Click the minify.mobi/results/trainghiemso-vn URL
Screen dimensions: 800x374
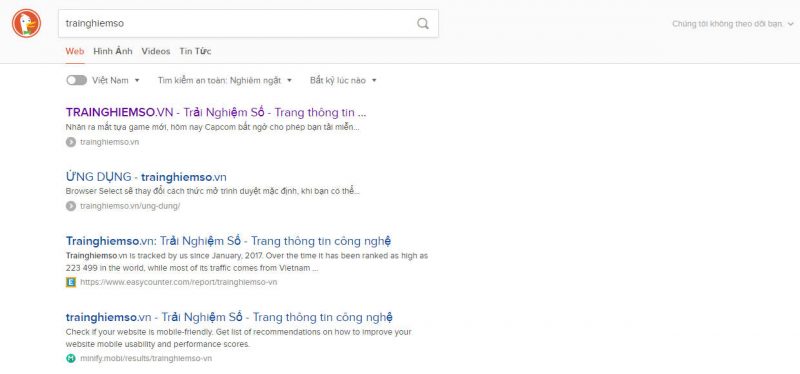pyautogui.click(x=146, y=359)
